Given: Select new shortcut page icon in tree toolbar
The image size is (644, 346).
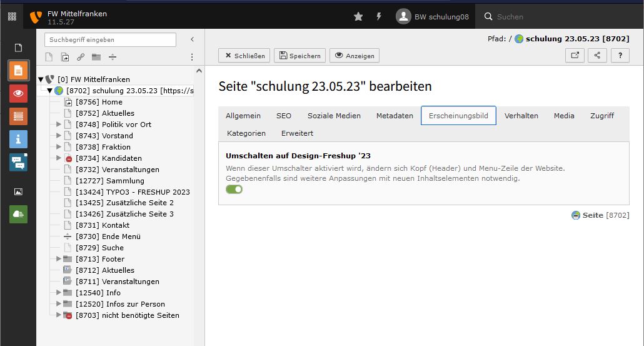Looking at the screenshot, I should [65, 57].
